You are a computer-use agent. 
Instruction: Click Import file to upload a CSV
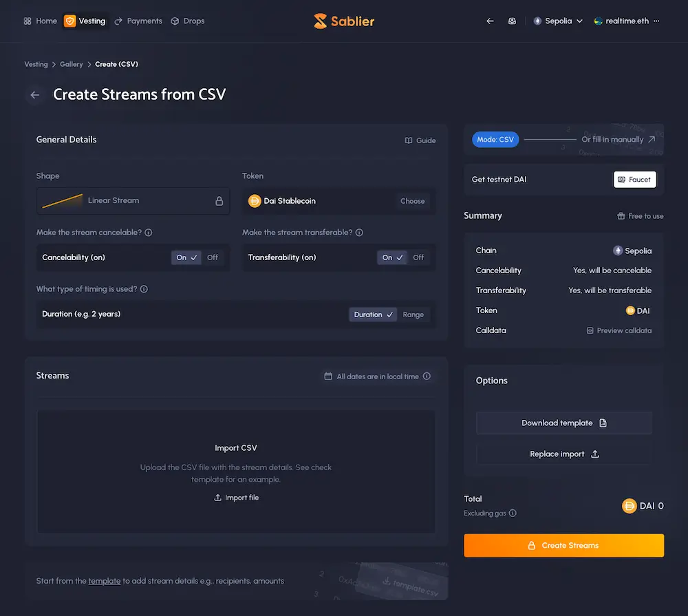(237, 497)
